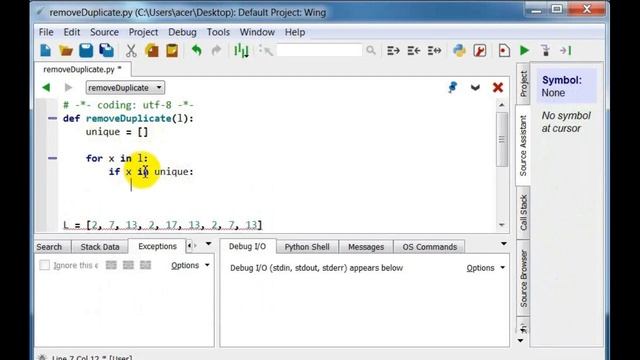
Task: Open the Exceptions panel Options dropdown
Action: (190, 265)
